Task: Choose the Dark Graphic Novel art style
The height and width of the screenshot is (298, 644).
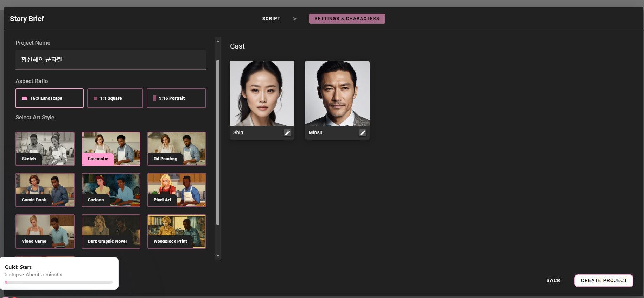Action: [x=111, y=231]
